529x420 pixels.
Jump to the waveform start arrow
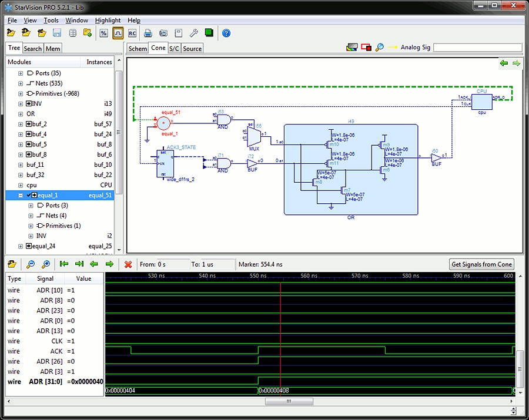click(64, 264)
